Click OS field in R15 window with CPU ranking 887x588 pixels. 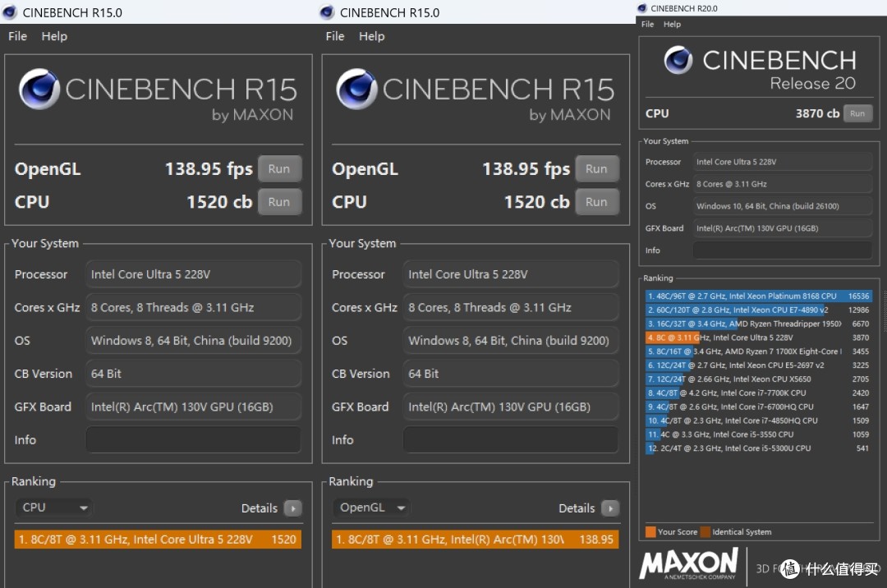click(194, 340)
